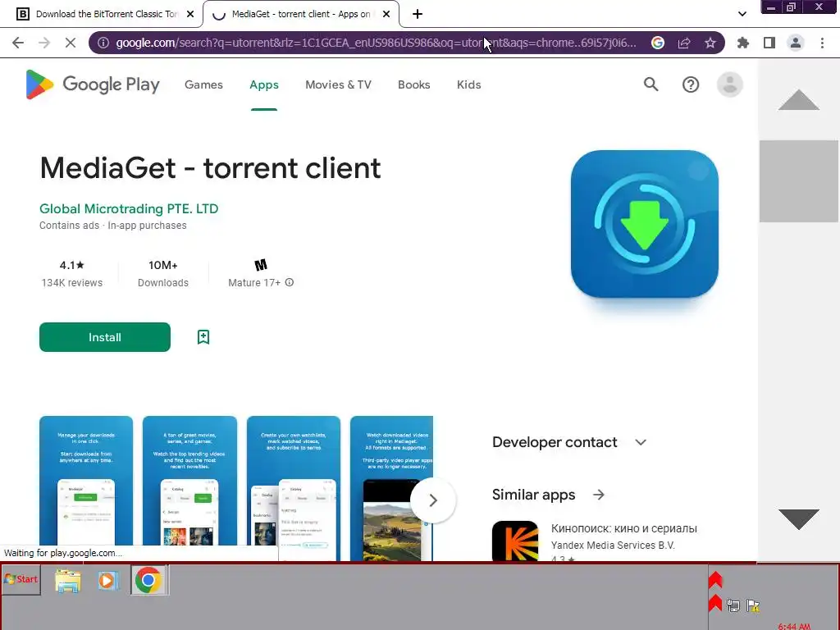This screenshot has height=630, width=840.
Task: Open Windows Start menu
Action: pos(21,579)
